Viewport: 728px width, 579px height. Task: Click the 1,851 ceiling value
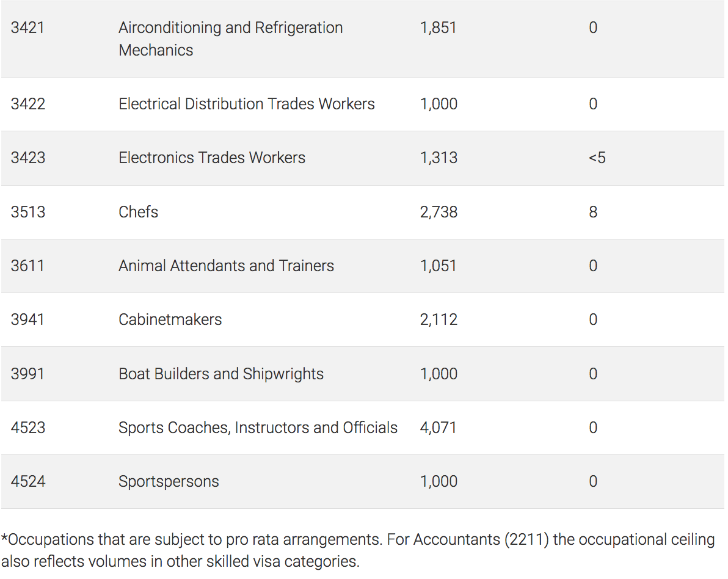point(438,28)
